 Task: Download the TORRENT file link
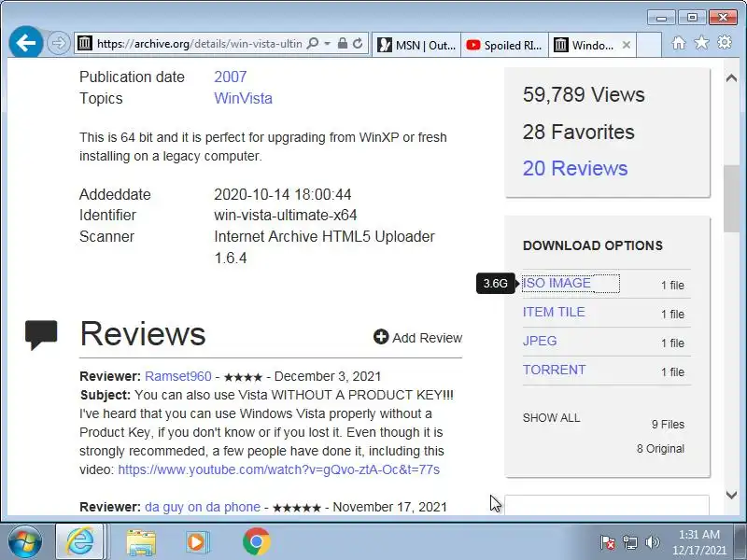tap(554, 370)
